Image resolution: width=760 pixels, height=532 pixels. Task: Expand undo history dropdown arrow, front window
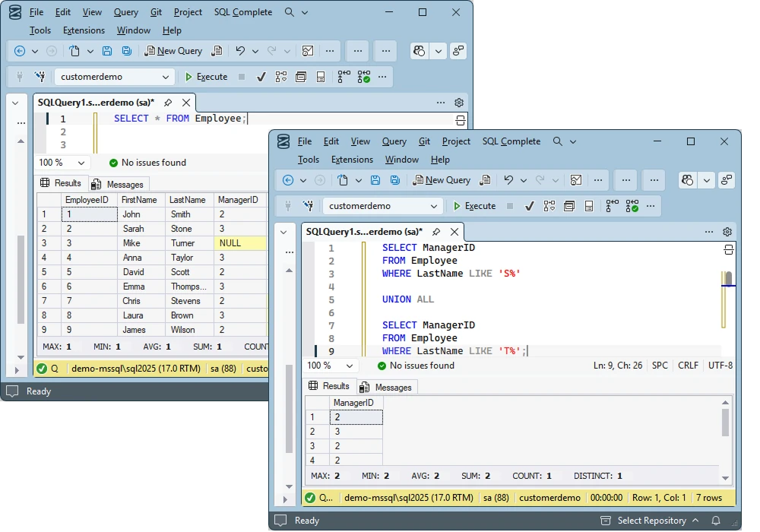524,180
